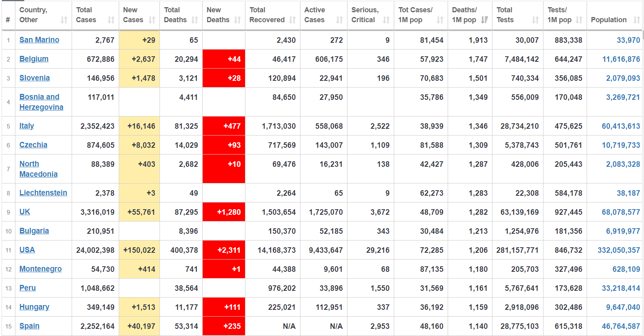Open the USA country link
644x336 pixels.
27,250
